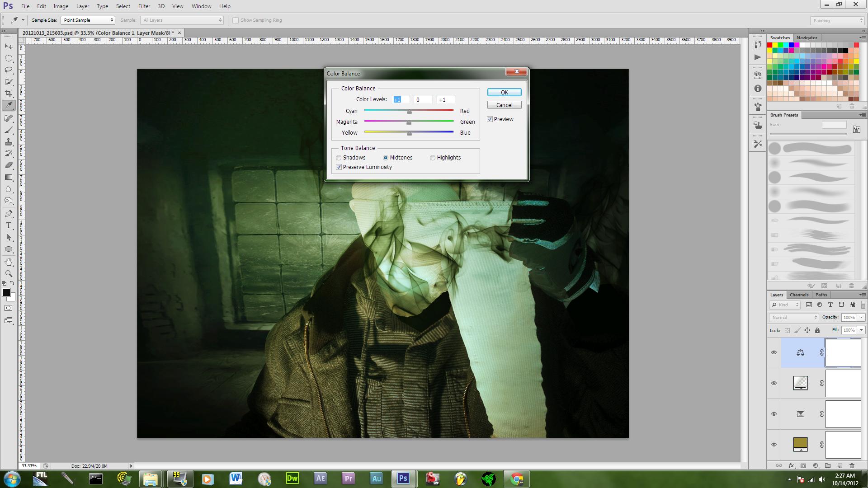The width and height of the screenshot is (868, 488).
Task: Open Chrome from the Windows taskbar
Action: [x=517, y=479]
